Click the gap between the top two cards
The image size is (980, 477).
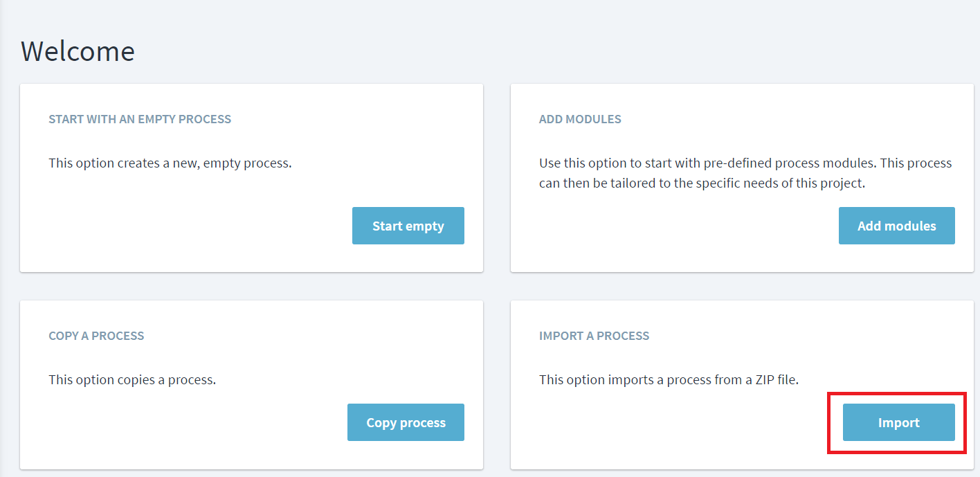tap(497, 178)
